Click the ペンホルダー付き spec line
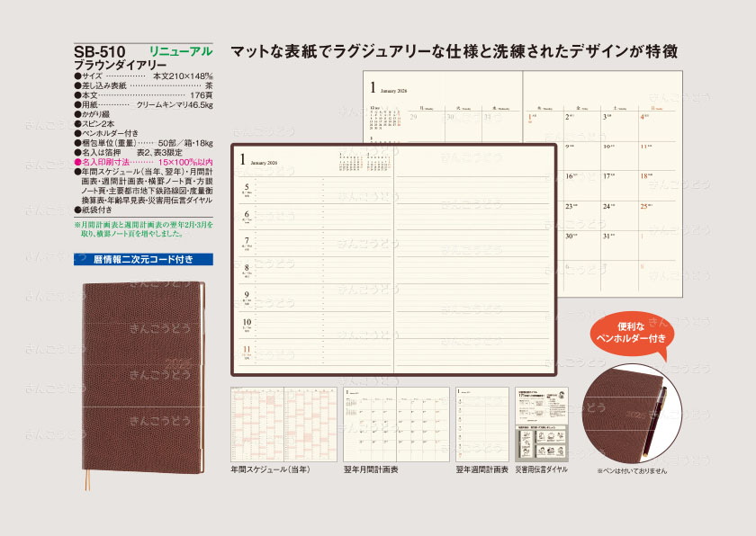The image size is (756, 536). coord(106,133)
